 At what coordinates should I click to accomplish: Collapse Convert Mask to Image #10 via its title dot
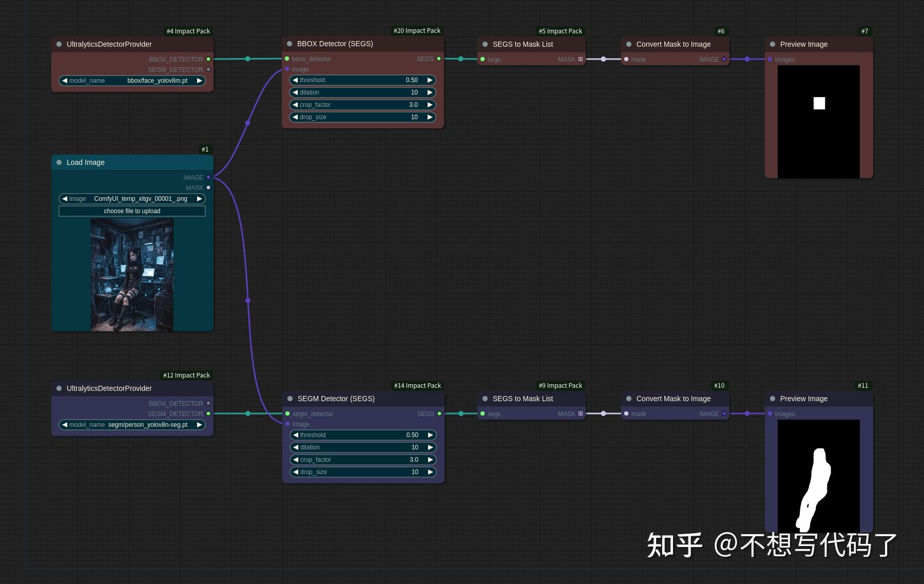click(x=628, y=398)
